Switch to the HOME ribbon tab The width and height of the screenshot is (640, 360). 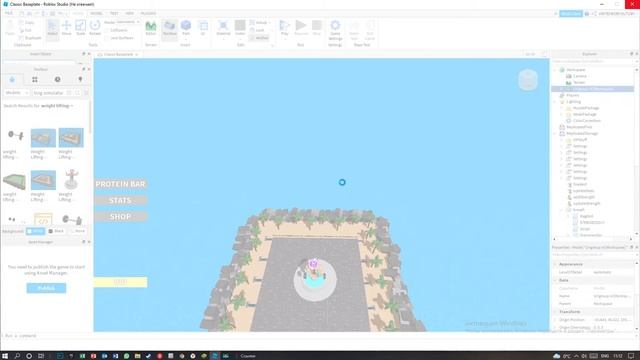click(78, 13)
